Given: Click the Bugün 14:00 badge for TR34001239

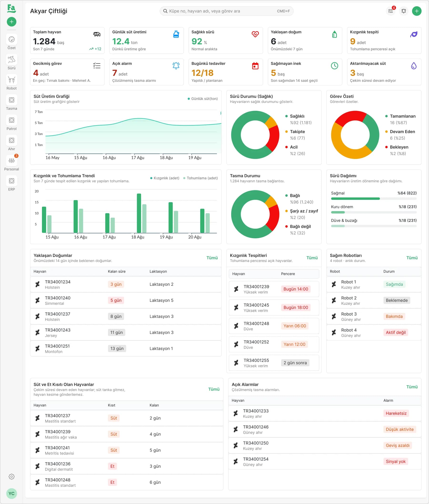Looking at the screenshot, I should pos(296,289).
